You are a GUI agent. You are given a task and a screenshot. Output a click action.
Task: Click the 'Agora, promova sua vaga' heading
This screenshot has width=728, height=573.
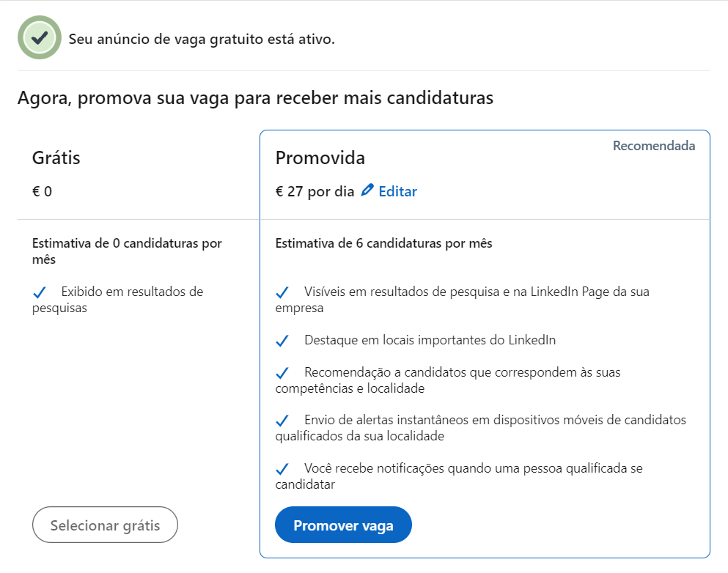[255, 97]
